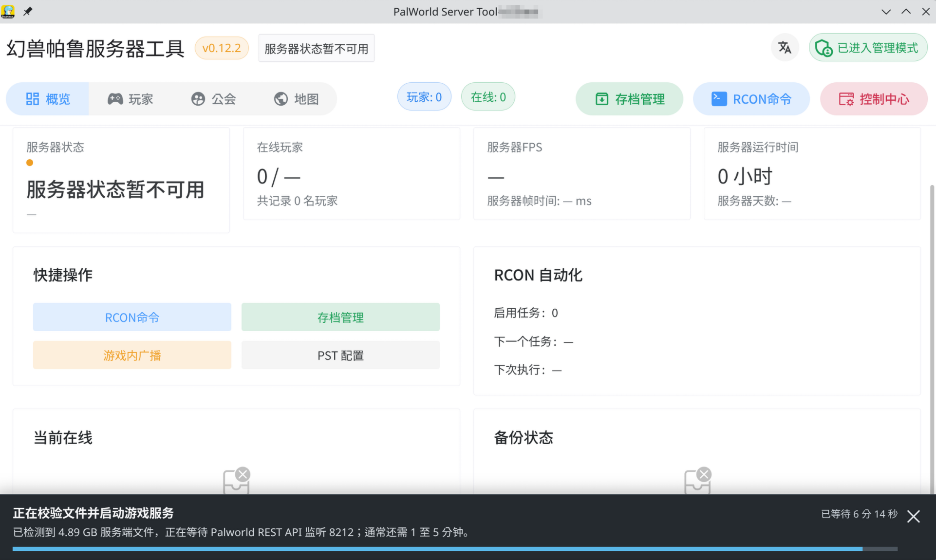Image resolution: width=936 pixels, height=560 pixels.
Task: Click the orange server status dot
Action: coord(30,163)
